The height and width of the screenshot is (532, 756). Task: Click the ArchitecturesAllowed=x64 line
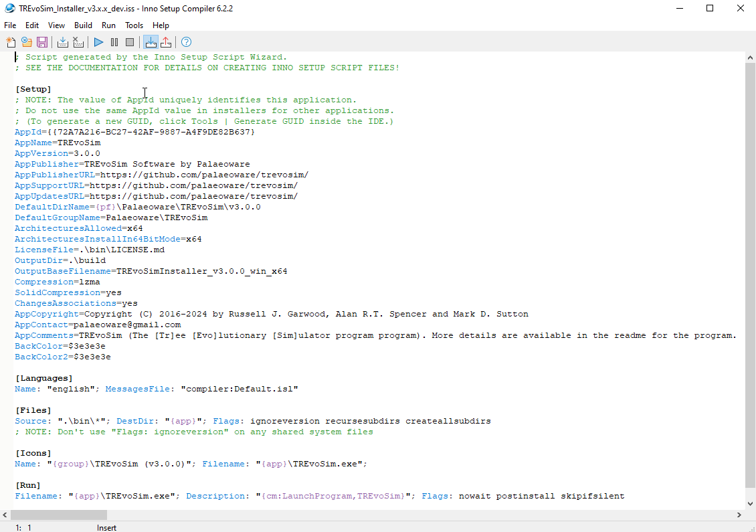pyautogui.click(x=78, y=228)
